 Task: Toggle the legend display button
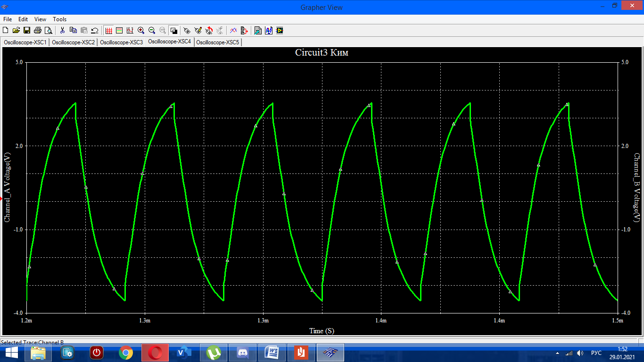coord(119,31)
